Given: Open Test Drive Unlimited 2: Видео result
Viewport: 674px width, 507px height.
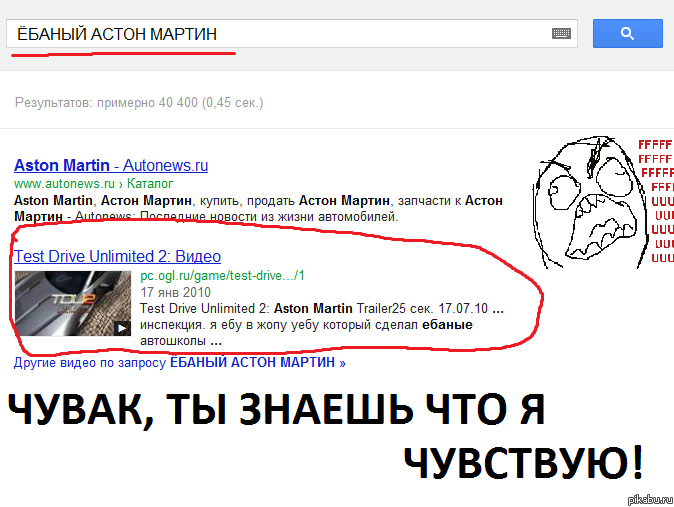Looking at the screenshot, I should point(118,256).
